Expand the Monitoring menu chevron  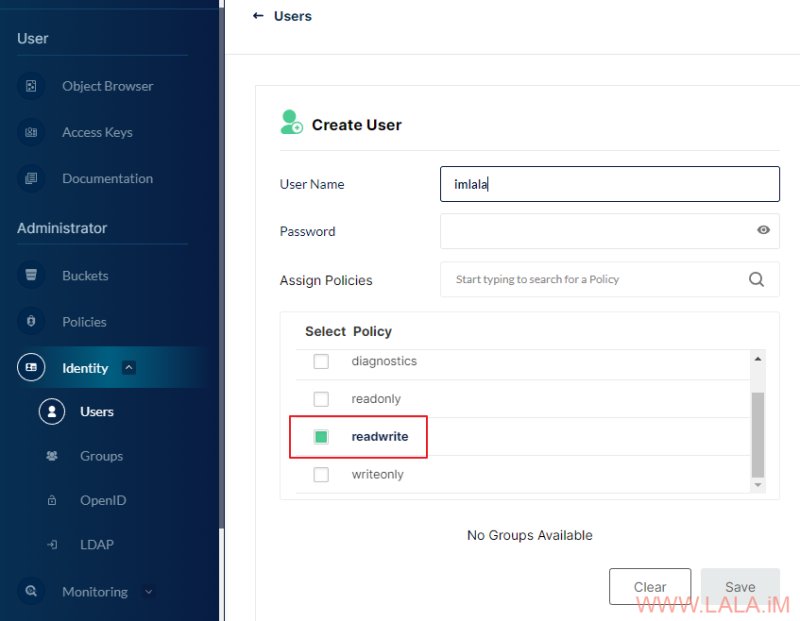pos(148,592)
